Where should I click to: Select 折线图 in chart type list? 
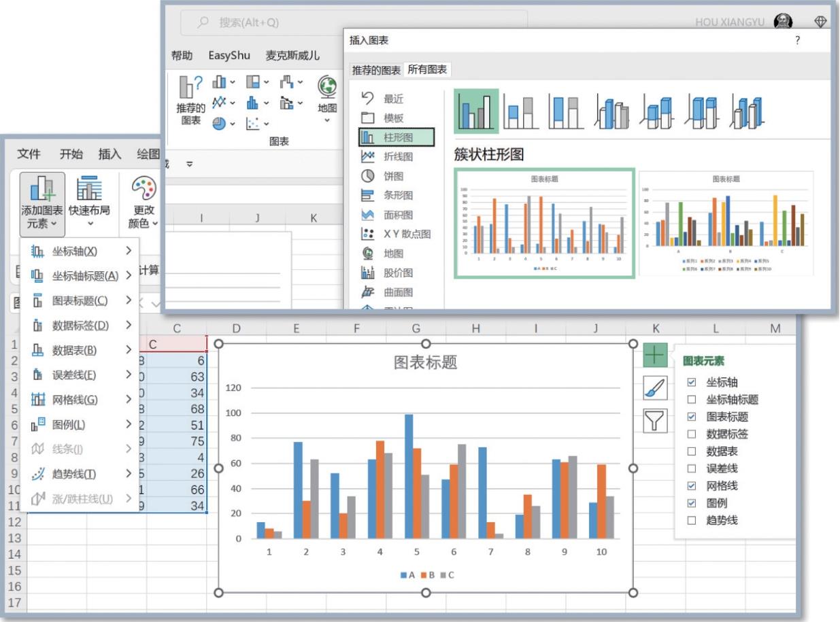[x=397, y=156]
